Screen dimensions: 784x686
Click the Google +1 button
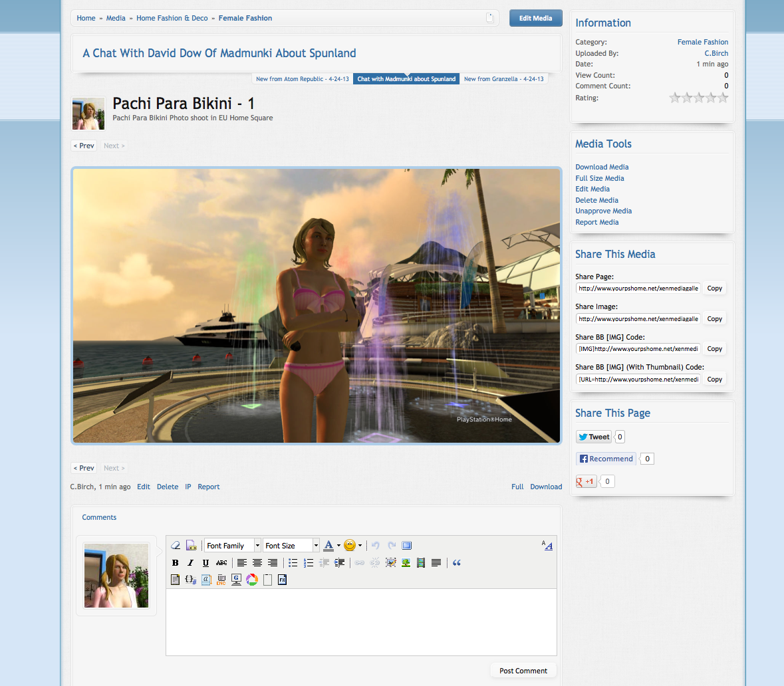pos(586,481)
